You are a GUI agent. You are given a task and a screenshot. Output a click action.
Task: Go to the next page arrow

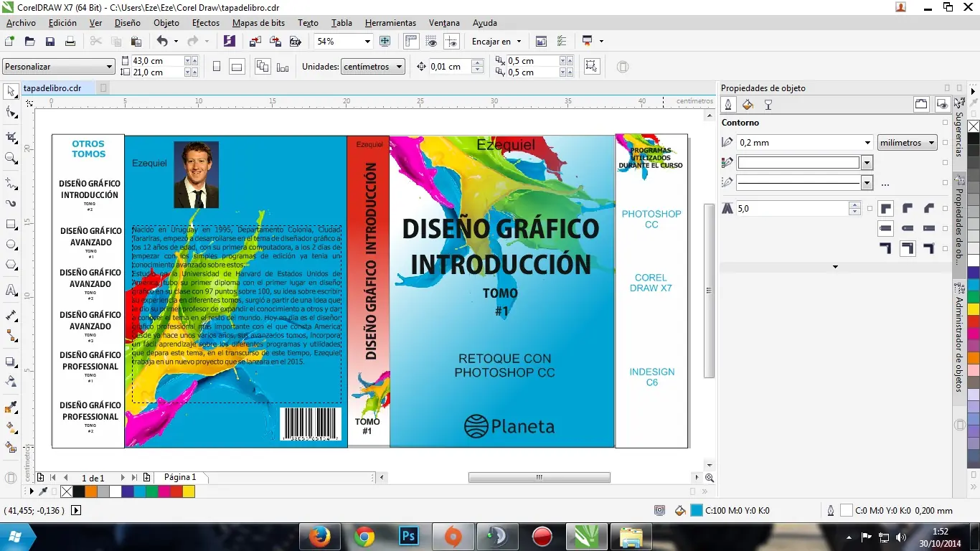click(123, 478)
